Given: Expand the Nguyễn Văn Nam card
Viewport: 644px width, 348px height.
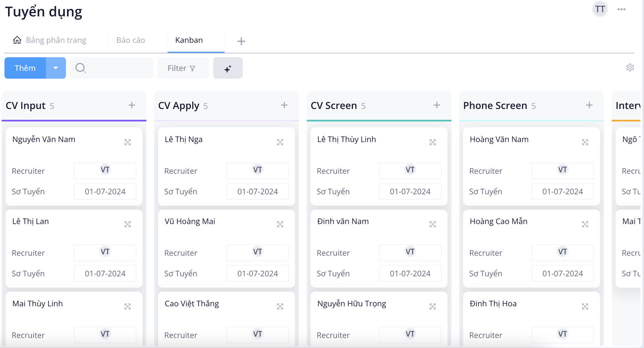Looking at the screenshot, I should click(x=128, y=142).
